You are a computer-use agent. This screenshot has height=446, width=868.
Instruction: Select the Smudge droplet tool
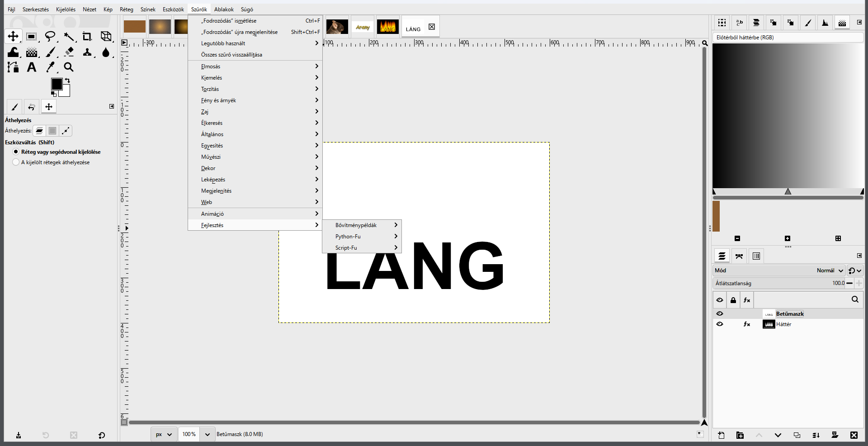tap(106, 52)
